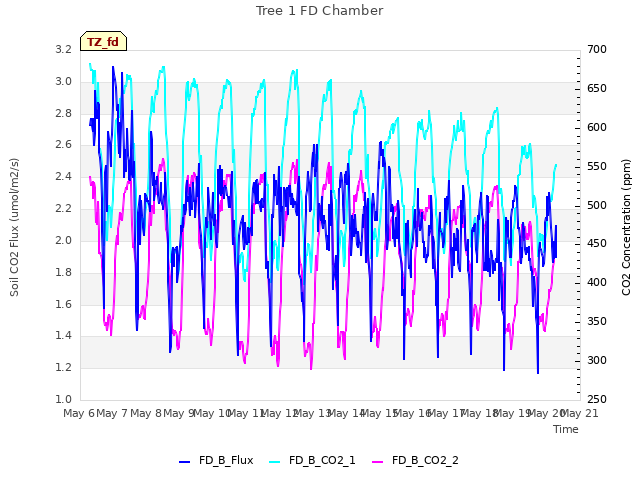
Task: Click the Time axis label
Action: tap(566, 429)
